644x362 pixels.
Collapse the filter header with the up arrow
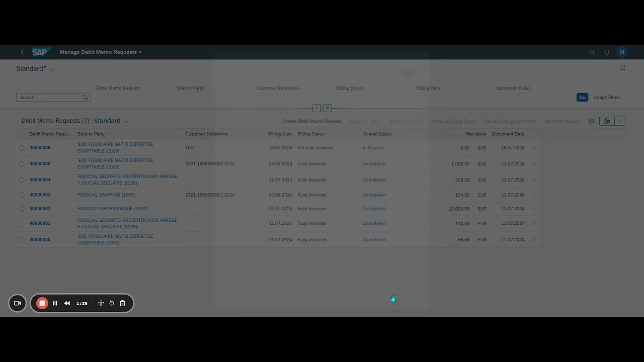(x=316, y=108)
